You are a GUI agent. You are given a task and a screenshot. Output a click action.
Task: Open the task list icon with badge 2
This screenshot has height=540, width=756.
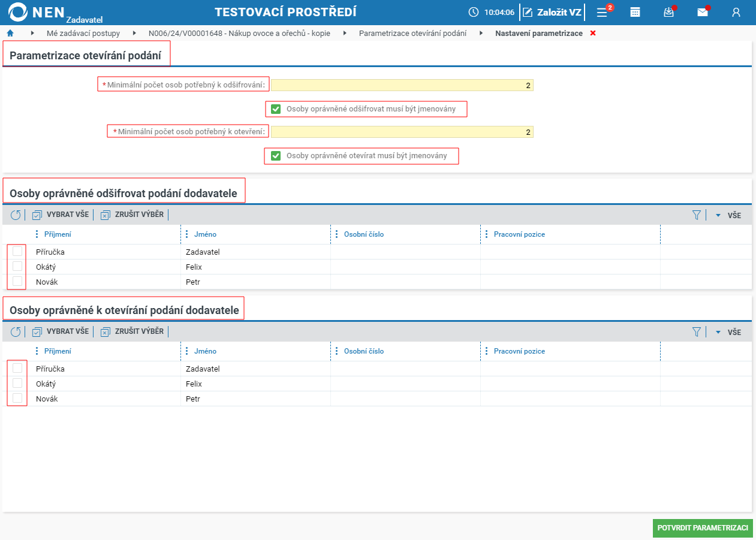[603, 12]
